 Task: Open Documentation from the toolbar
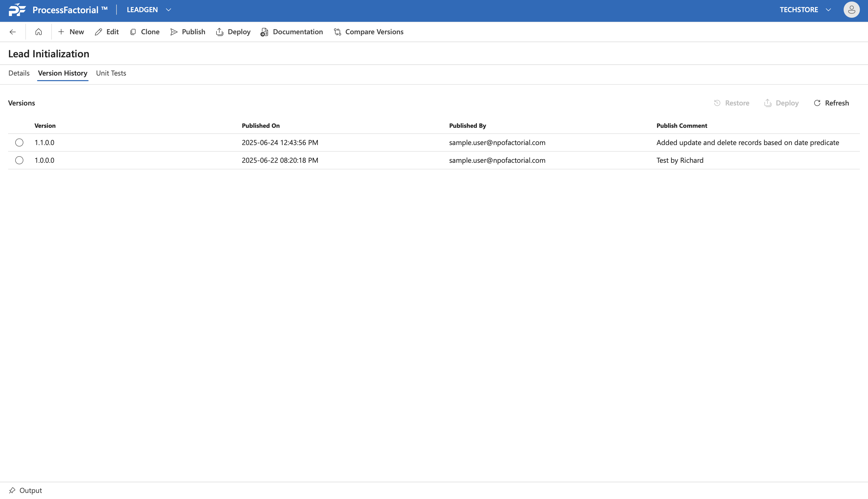pyautogui.click(x=292, y=32)
